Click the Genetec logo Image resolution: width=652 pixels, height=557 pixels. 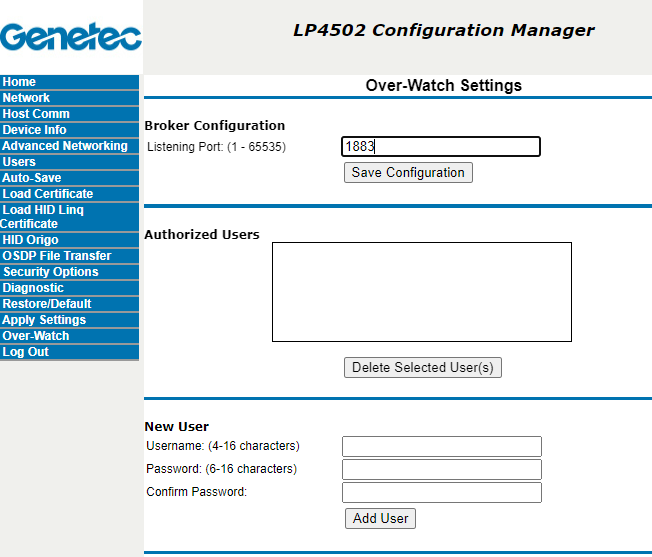click(x=71, y=37)
